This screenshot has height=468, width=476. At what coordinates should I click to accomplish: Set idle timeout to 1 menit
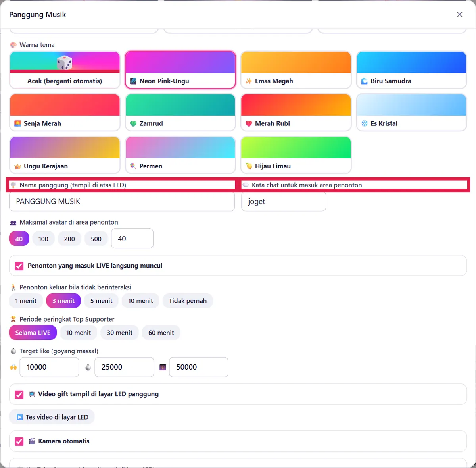(26, 301)
